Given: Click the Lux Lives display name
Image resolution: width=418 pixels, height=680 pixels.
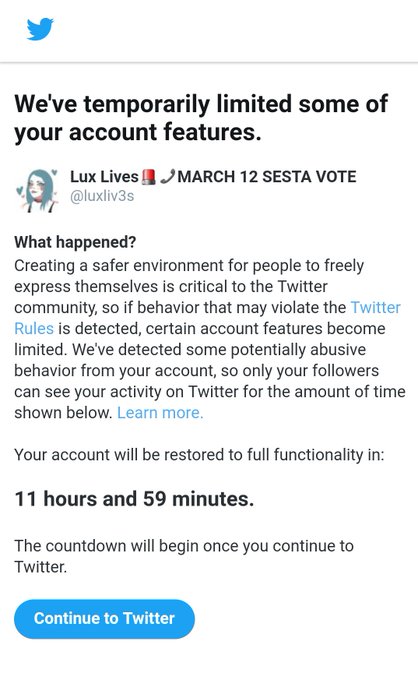Looking at the screenshot, I should (x=104, y=177).
